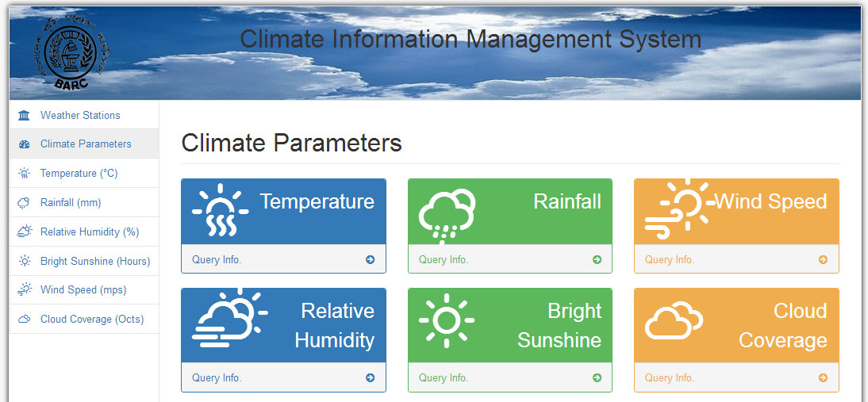Click Query Info. under Wind Speed card
This screenshot has height=402, width=868.
669,259
